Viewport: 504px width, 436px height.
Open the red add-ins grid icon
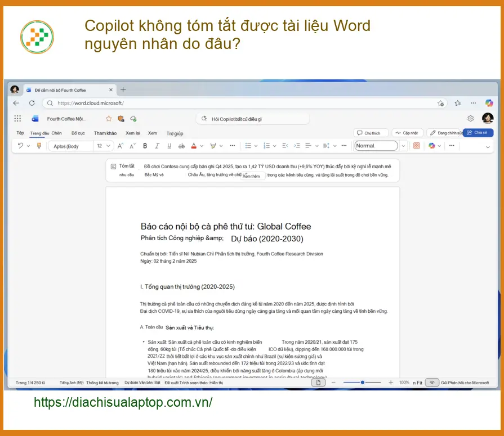click(417, 146)
